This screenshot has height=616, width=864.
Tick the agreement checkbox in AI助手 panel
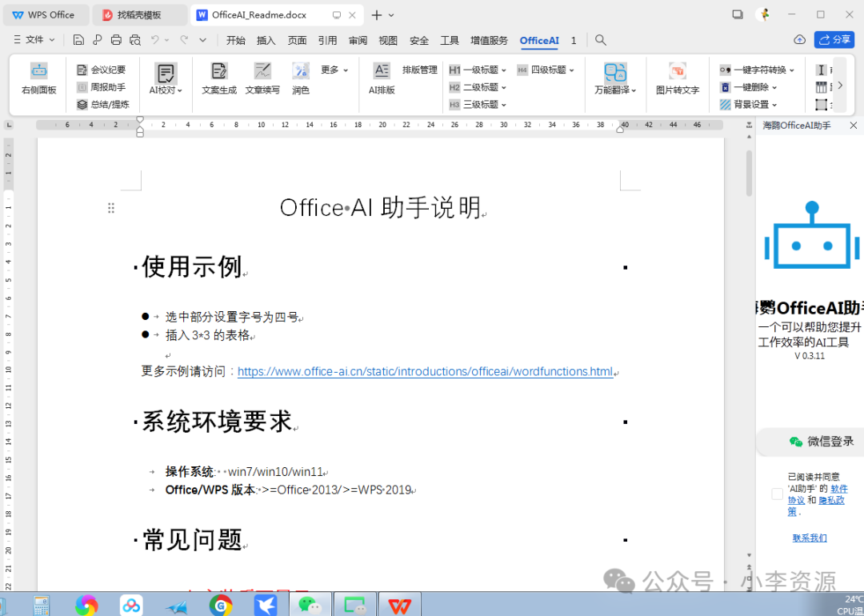tap(777, 494)
